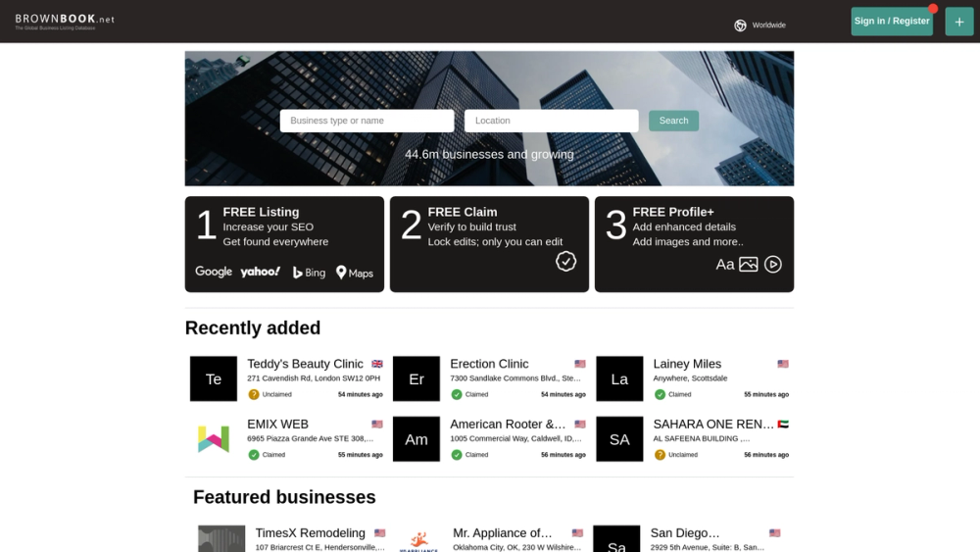Click the Worldwide globe icon

(740, 25)
